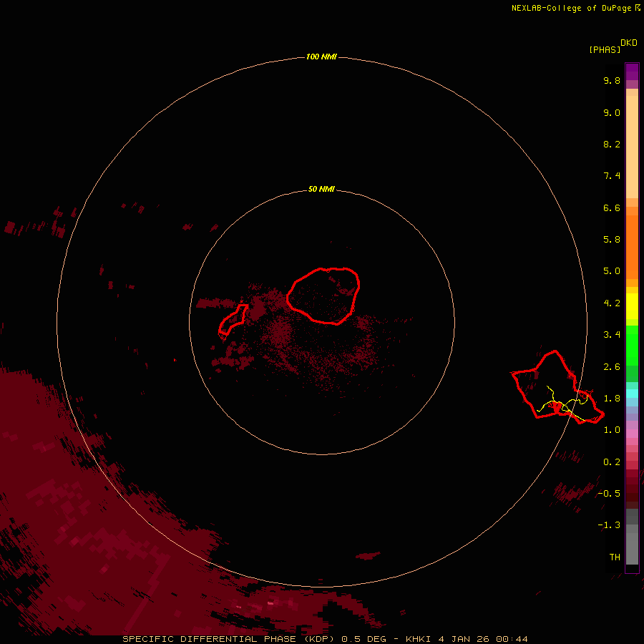This screenshot has width=644, height=644.
Task: Click the 00:44 timestamp
Action: [512, 639]
